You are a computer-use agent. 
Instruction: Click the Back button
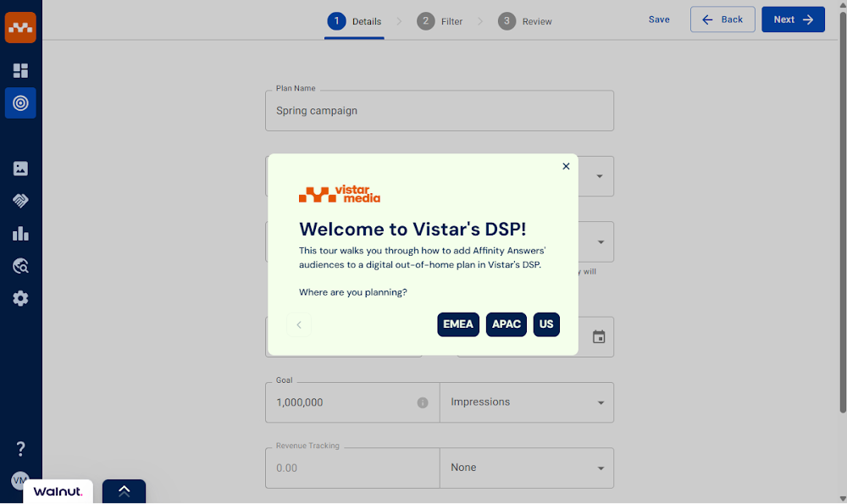click(722, 19)
